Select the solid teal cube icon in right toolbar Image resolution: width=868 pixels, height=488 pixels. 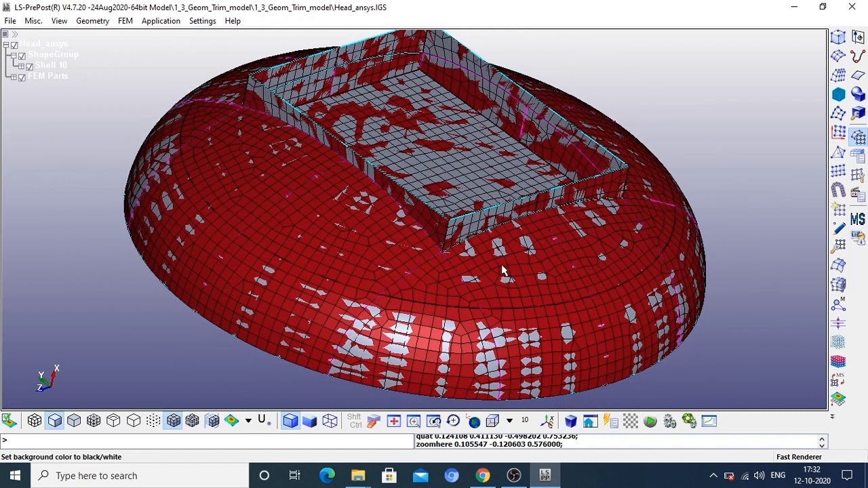tap(839, 94)
